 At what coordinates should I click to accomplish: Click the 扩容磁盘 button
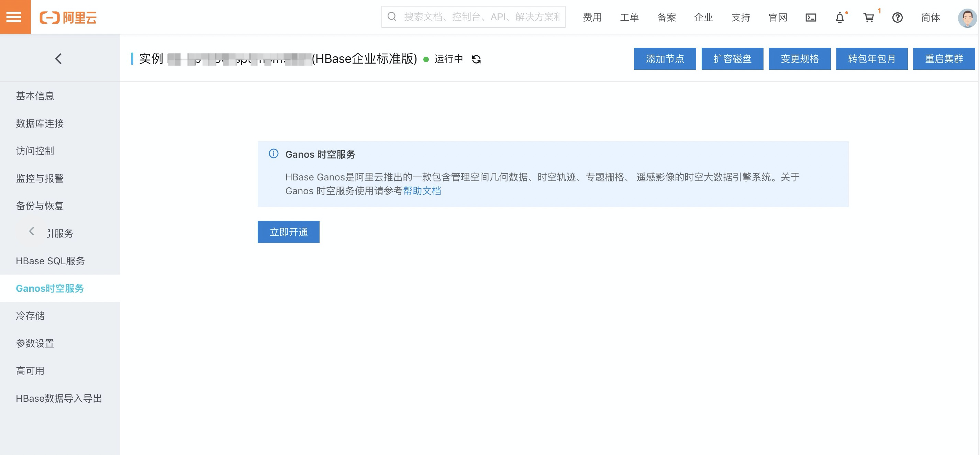point(732,58)
